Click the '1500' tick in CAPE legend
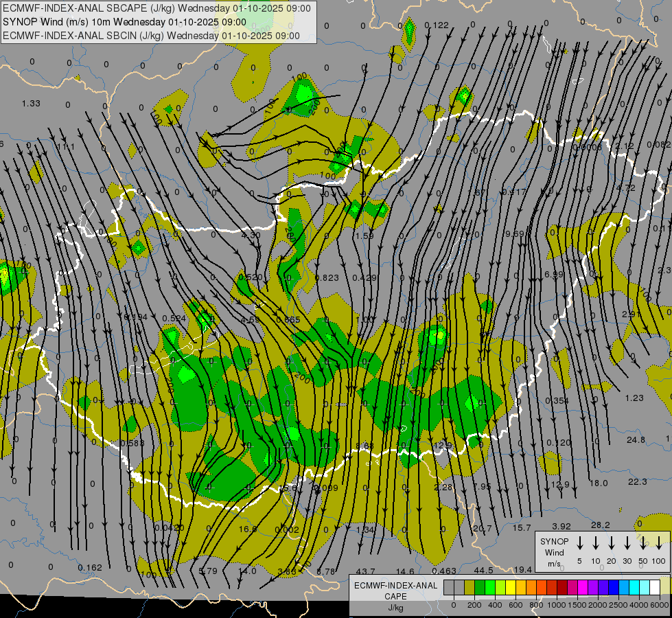The image size is (672, 618). pos(577,605)
